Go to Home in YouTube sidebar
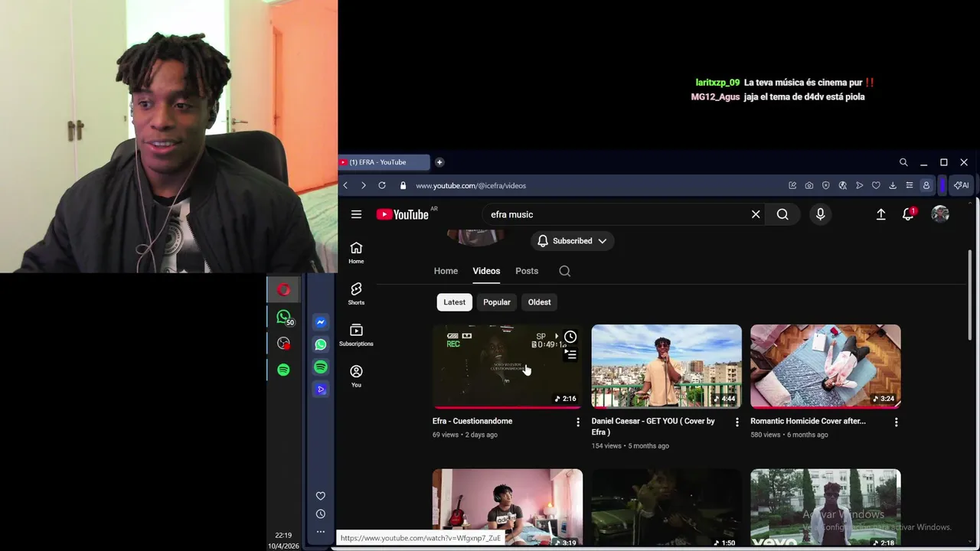 coord(356,253)
